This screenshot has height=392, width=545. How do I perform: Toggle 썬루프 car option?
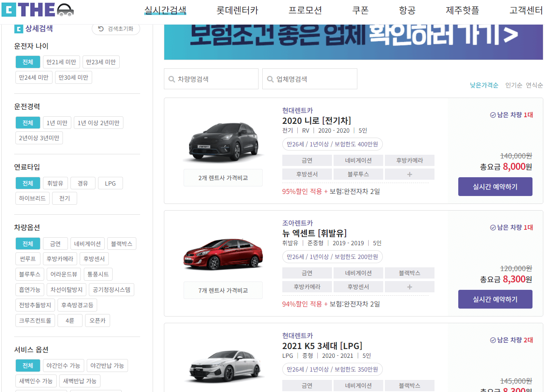pyautogui.click(x=28, y=259)
